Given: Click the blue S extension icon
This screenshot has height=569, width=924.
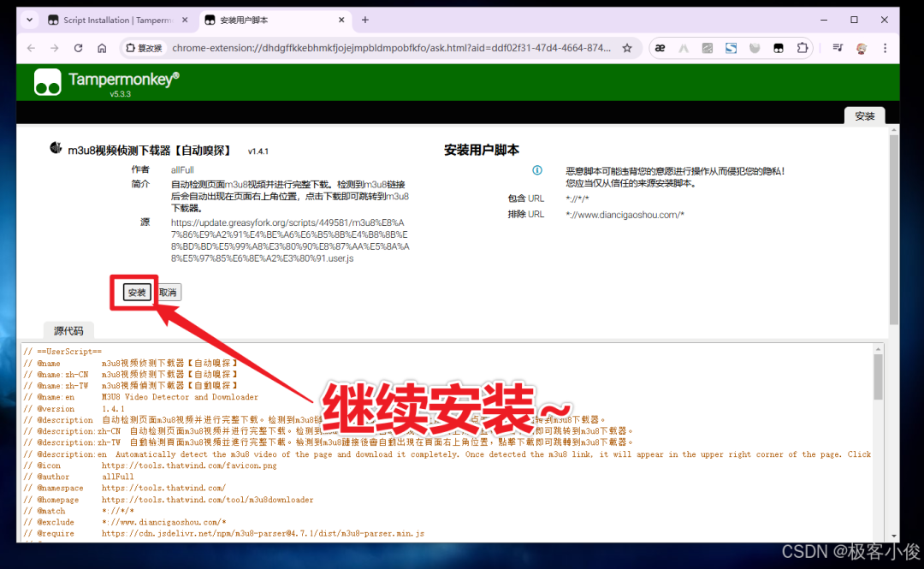Looking at the screenshot, I should click(731, 49).
